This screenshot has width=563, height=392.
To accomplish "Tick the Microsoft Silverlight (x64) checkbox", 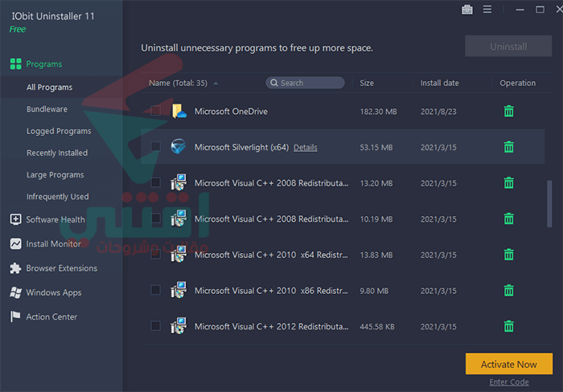I will 155,146.
